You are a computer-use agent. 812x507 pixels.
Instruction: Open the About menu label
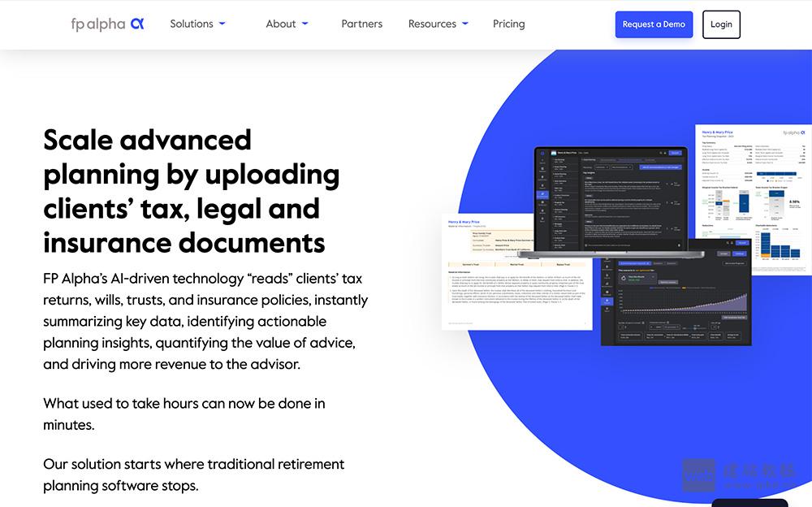280,24
